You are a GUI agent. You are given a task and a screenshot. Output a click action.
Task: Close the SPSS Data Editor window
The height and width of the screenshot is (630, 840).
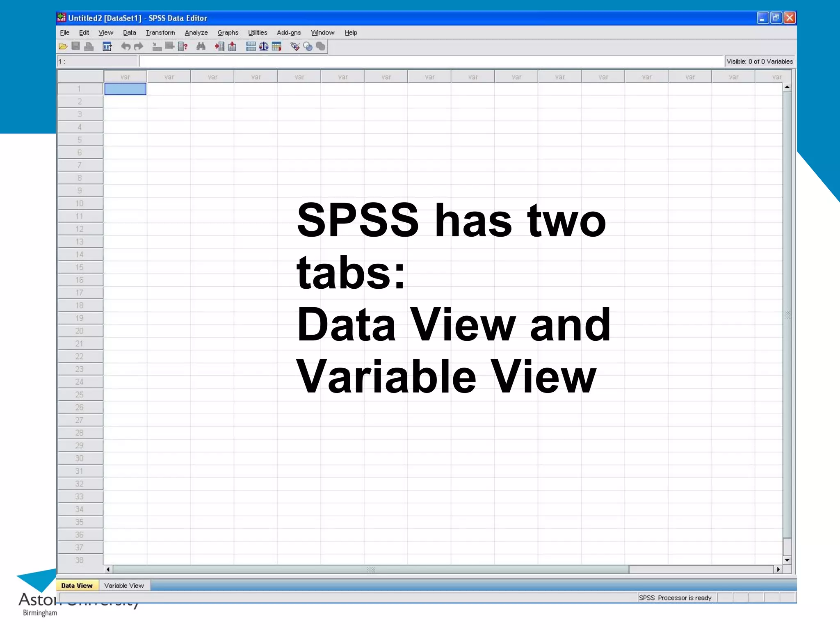[x=790, y=18]
